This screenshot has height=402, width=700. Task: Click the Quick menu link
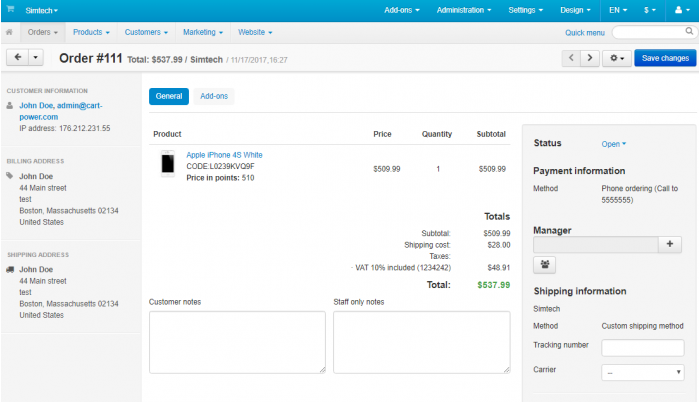pyautogui.click(x=585, y=33)
